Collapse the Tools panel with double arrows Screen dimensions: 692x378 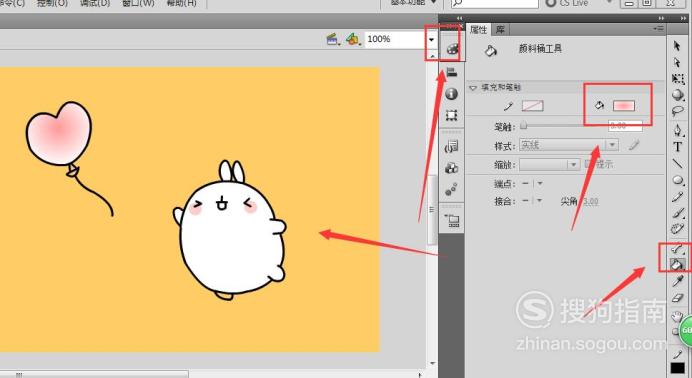[x=684, y=18]
